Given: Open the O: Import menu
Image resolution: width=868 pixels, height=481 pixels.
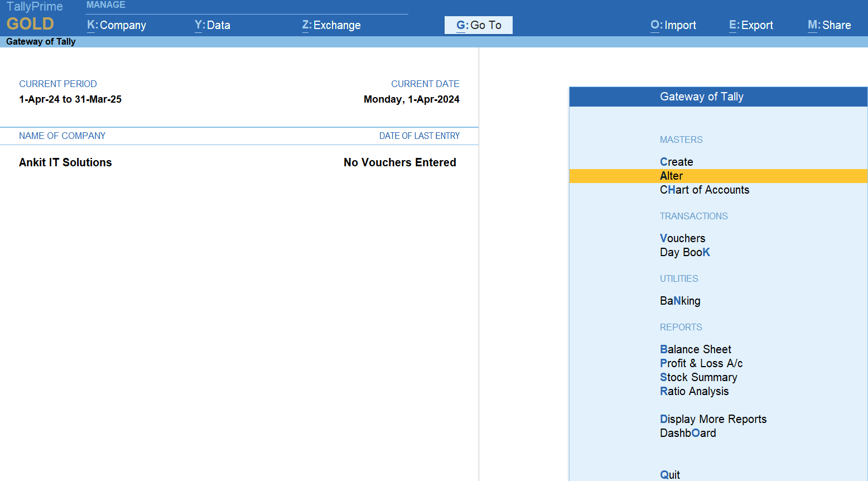Looking at the screenshot, I should (673, 25).
